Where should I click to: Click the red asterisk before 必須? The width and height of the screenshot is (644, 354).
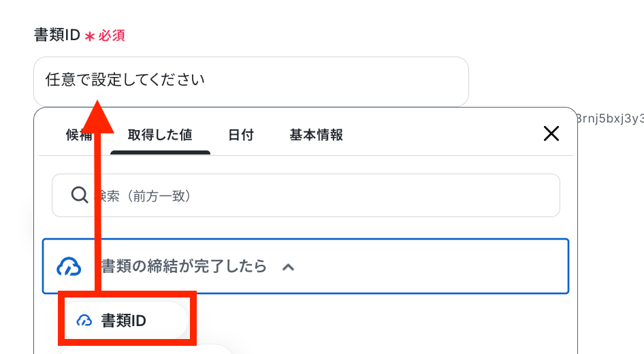click(x=90, y=37)
